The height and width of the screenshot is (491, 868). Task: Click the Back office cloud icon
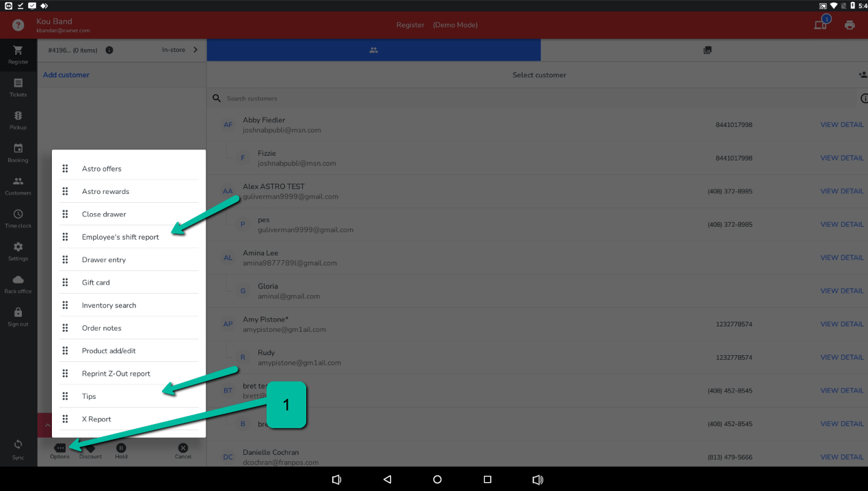(18, 281)
